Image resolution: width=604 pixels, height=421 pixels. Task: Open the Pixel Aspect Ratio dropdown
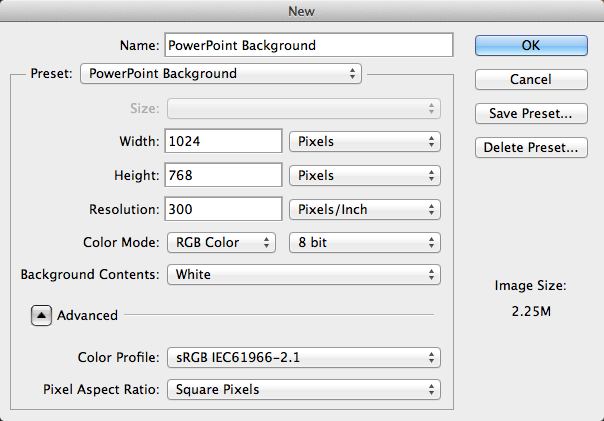303,389
